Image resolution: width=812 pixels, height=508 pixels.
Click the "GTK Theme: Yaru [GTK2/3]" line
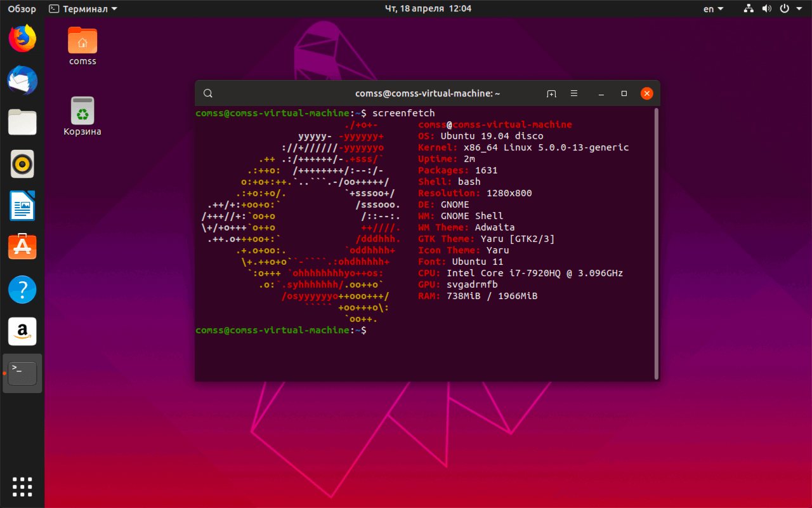click(x=487, y=239)
